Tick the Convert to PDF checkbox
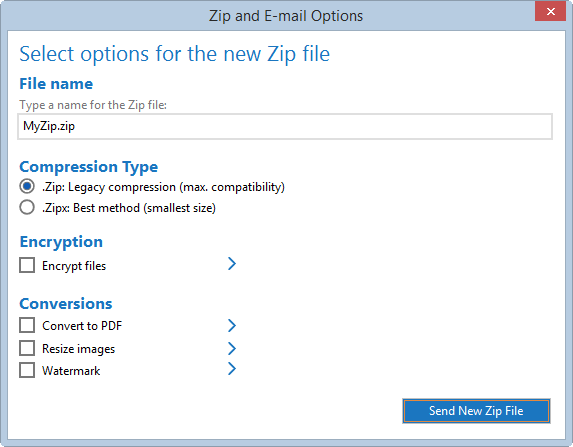This screenshot has width=573, height=447. (x=27, y=325)
